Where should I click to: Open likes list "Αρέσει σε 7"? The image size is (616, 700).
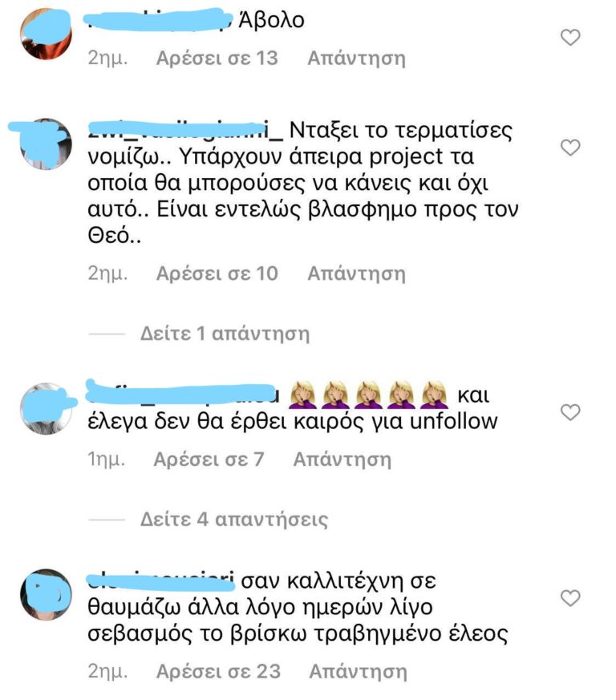(x=209, y=459)
